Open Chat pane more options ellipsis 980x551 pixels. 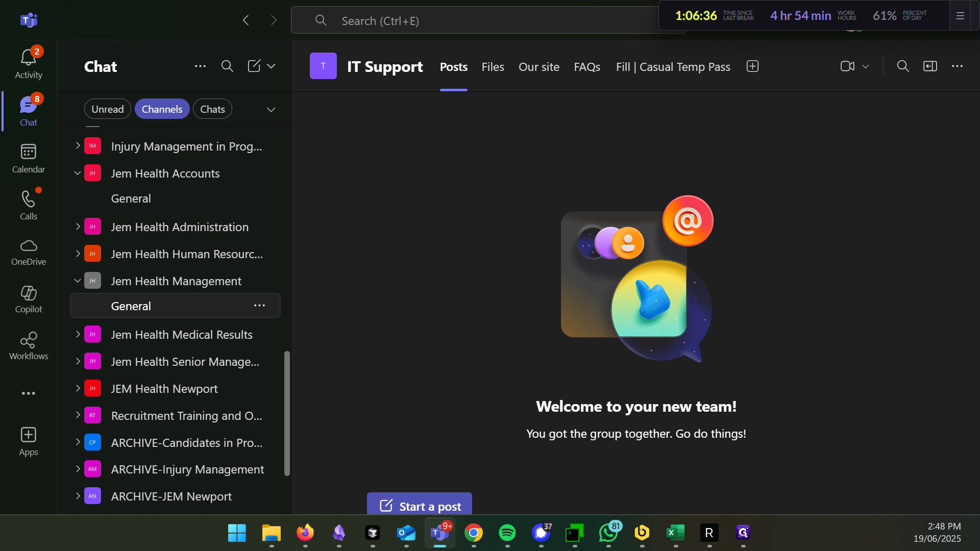pyautogui.click(x=200, y=66)
